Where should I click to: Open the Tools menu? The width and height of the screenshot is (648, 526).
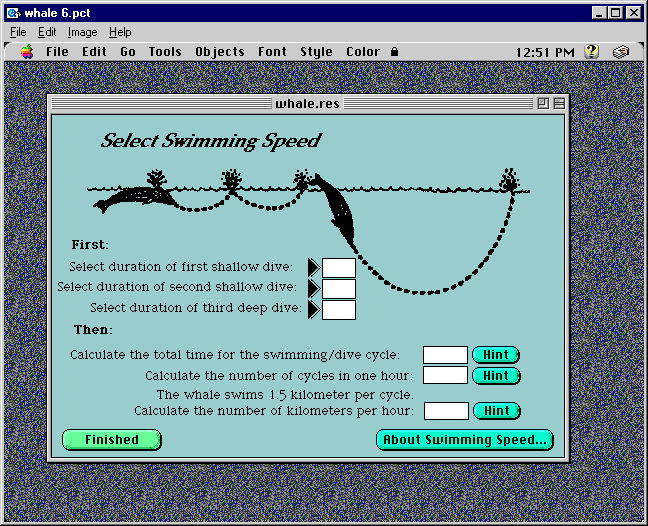coord(165,52)
